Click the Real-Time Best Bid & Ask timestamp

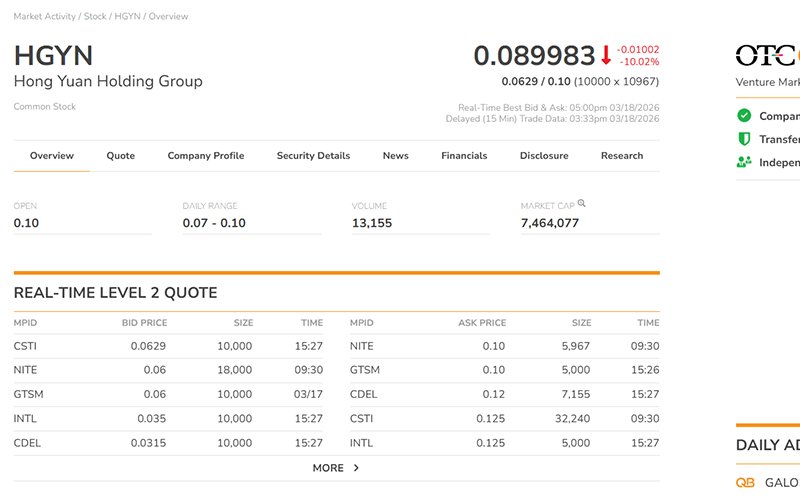point(558,108)
